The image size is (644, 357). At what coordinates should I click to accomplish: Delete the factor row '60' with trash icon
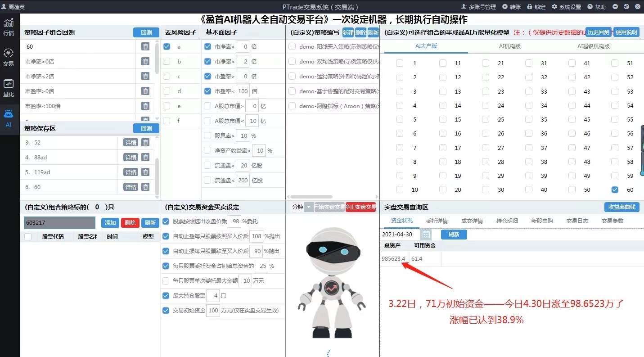pyautogui.click(x=145, y=46)
